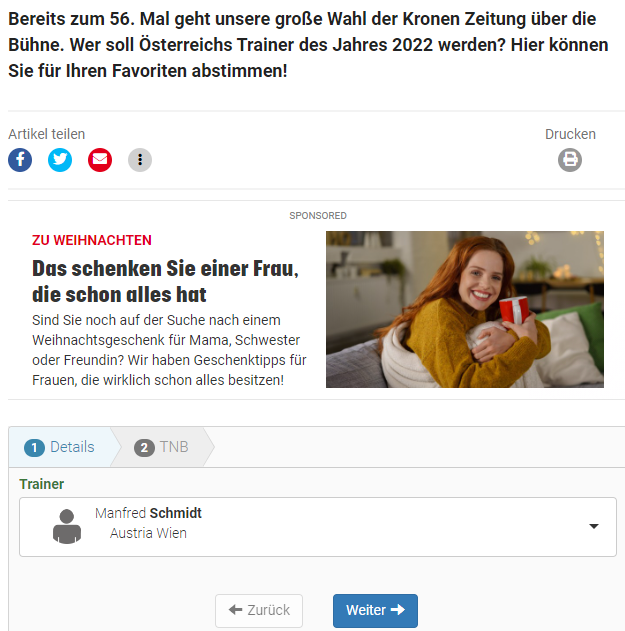Open the sponsored Christmas gift headline
Screen dimensions: 625x631
[x=165, y=282]
